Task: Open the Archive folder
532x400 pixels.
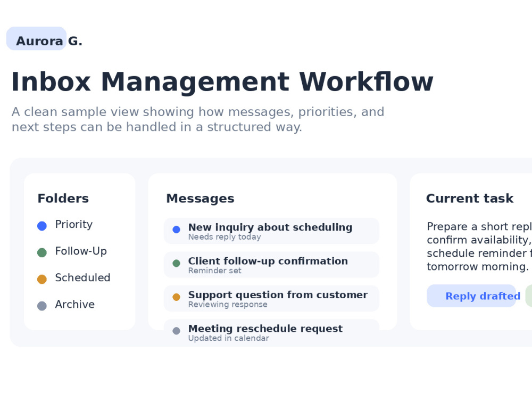Action: click(74, 304)
